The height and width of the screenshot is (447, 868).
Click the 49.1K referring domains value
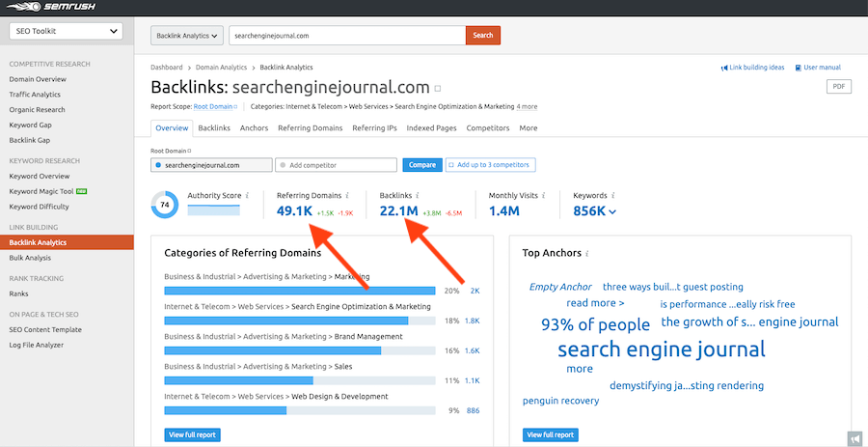294,210
